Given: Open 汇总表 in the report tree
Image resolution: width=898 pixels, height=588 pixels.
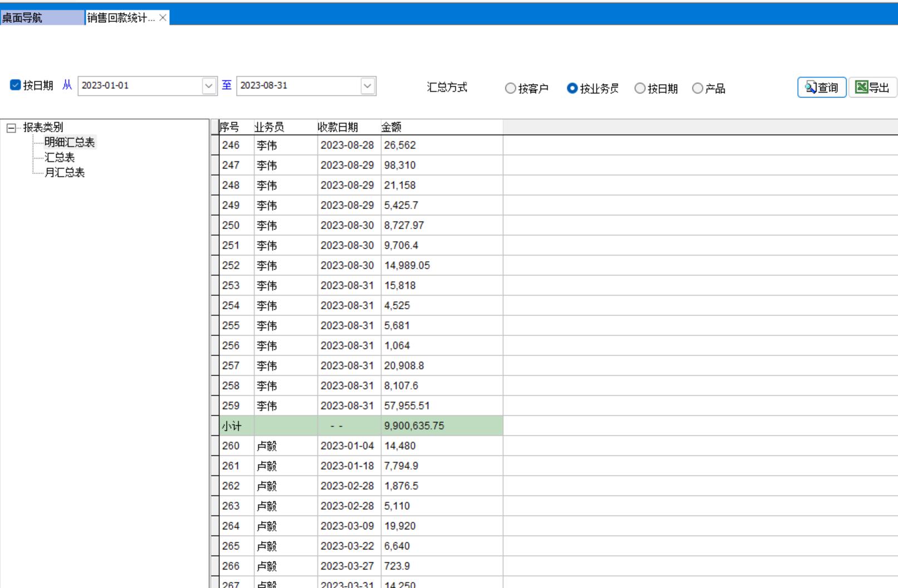Looking at the screenshot, I should click(60, 158).
